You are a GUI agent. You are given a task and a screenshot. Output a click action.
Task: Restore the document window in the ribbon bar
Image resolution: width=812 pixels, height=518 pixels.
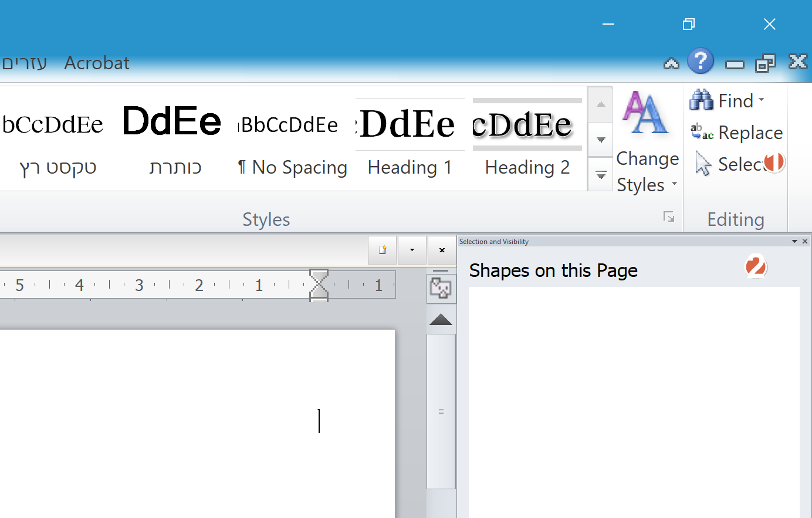tap(766, 63)
